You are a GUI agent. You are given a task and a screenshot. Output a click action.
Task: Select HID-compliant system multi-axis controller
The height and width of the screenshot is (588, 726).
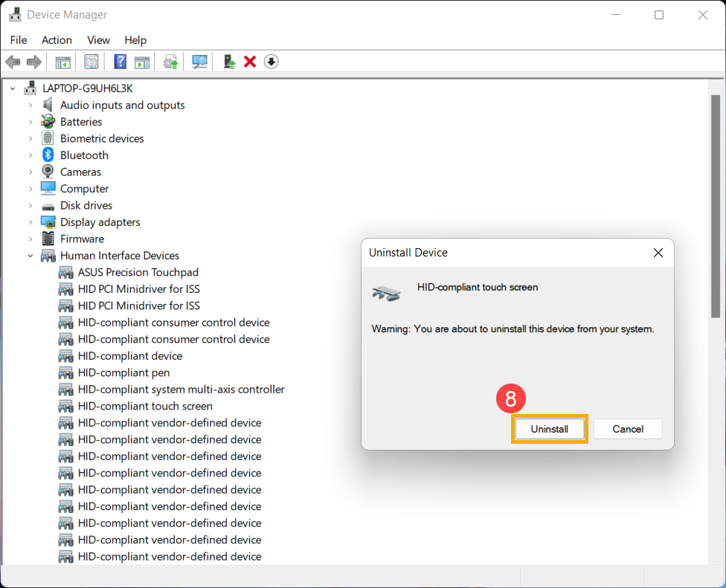pos(181,390)
